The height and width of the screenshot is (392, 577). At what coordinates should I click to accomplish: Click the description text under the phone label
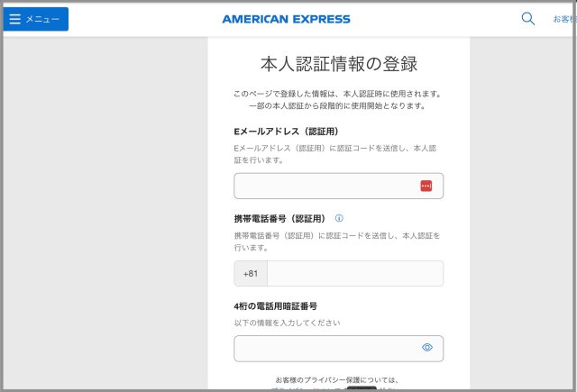pos(335,241)
